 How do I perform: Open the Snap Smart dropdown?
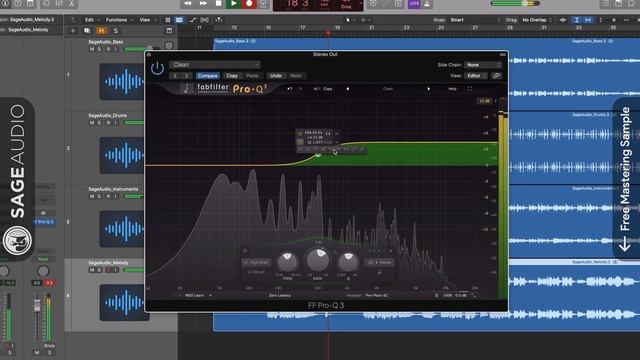pos(475,20)
